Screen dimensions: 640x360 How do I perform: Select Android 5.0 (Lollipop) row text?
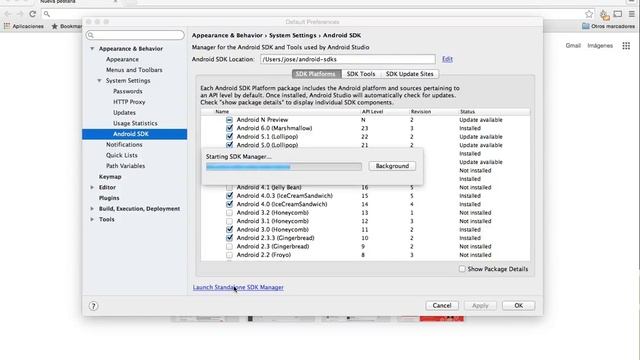tap(267, 145)
